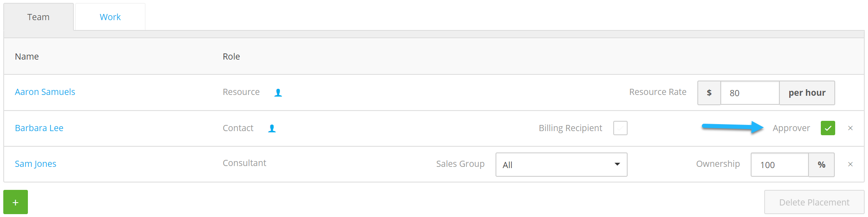Open Barbara Lee profile link
This screenshot has width=868, height=217.
[x=39, y=128]
